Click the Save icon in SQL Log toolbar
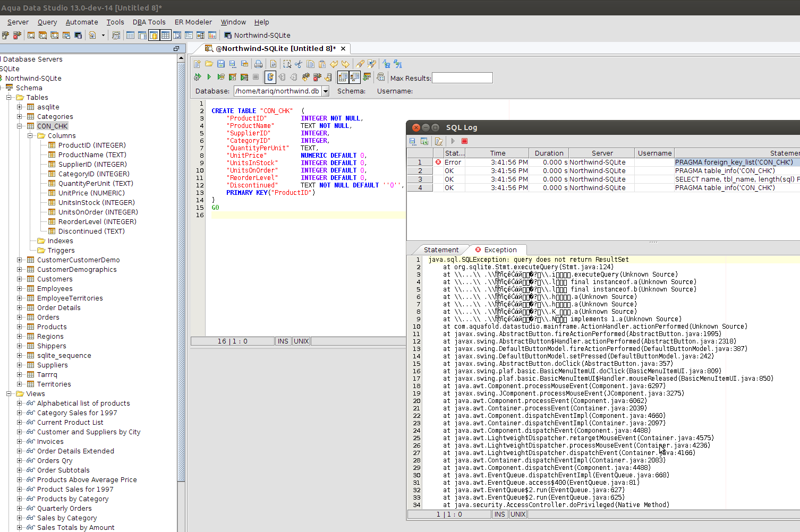Viewport: 800px width, 532px height. point(413,141)
